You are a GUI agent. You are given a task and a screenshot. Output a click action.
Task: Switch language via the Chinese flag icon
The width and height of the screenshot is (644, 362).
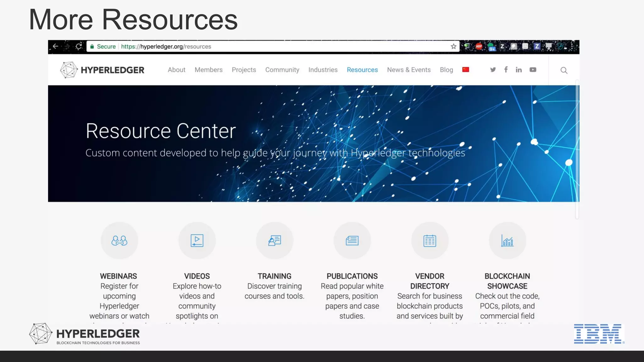tap(466, 70)
